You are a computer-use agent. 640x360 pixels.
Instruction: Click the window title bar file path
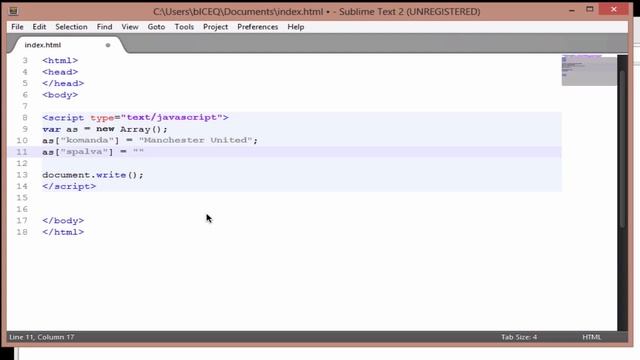click(x=238, y=11)
